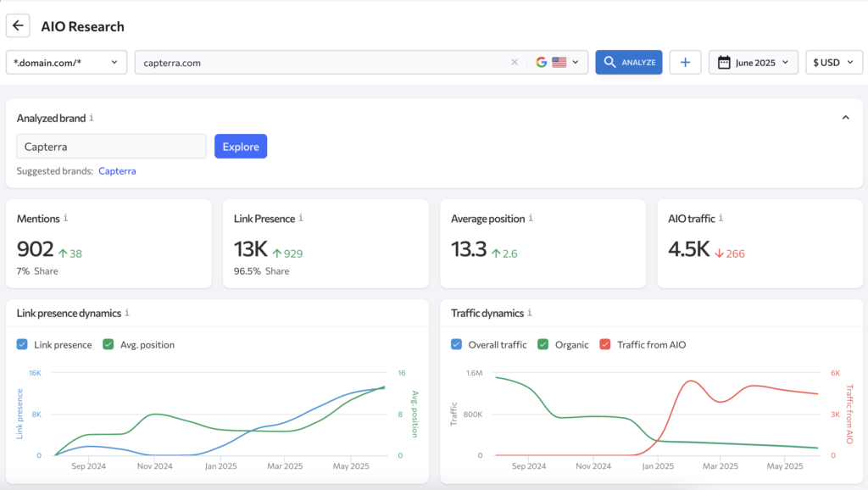
Task: Clear the capterra.com domain field
Action: [515, 62]
